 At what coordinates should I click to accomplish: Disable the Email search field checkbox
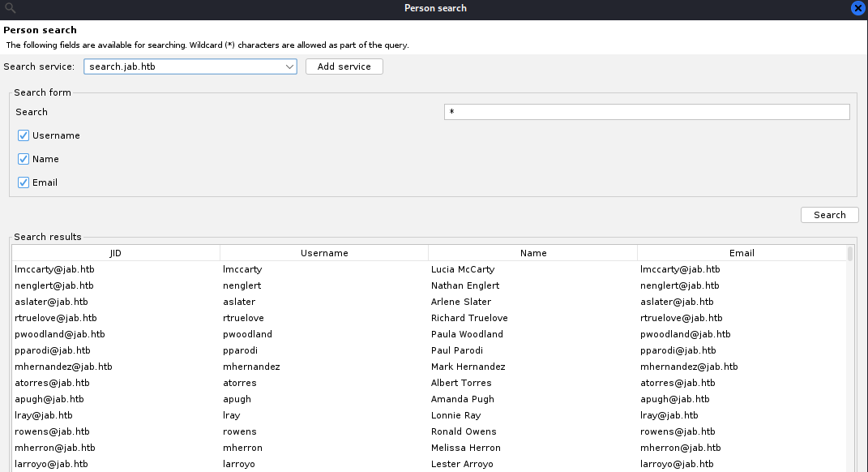coord(24,182)
